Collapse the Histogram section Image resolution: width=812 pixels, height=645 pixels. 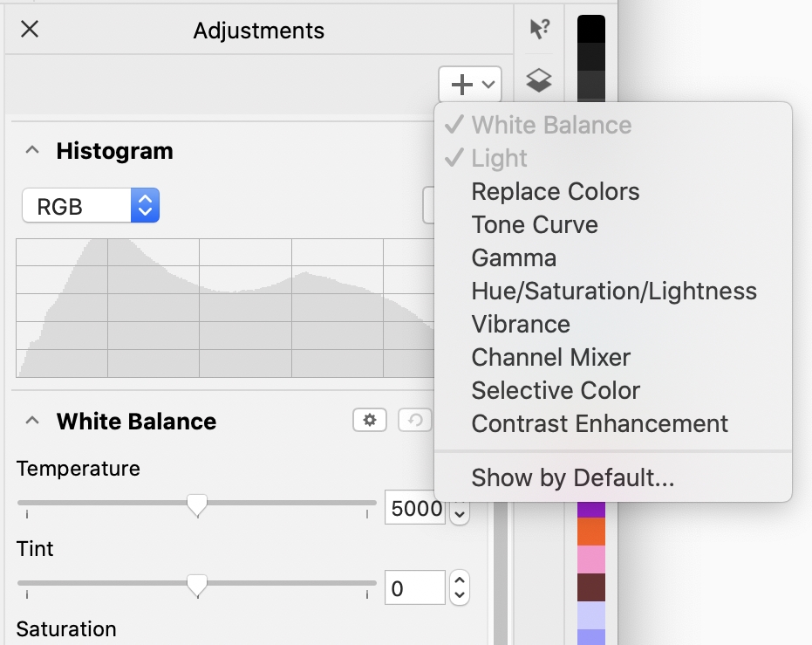tap(32, 151)
